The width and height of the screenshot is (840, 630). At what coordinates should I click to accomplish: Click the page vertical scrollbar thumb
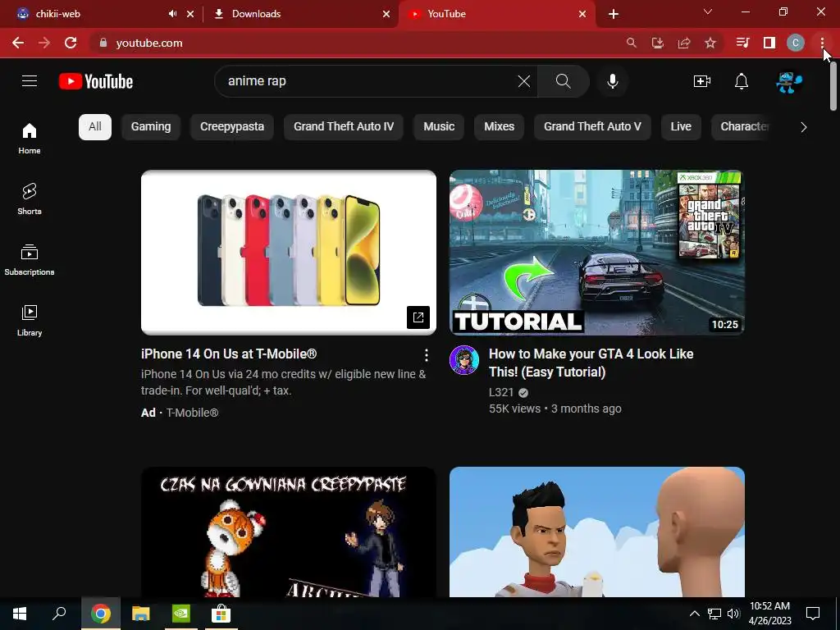tap(833, 85)
